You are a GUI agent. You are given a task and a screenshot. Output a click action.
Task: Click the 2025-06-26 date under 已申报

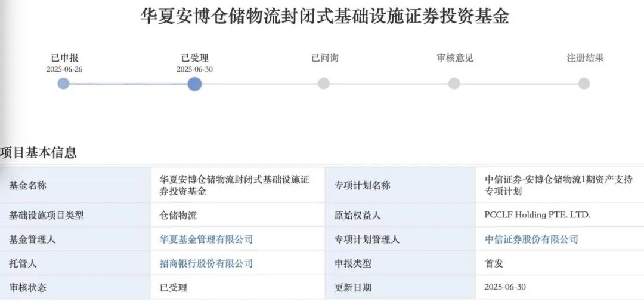coord(64,69)
